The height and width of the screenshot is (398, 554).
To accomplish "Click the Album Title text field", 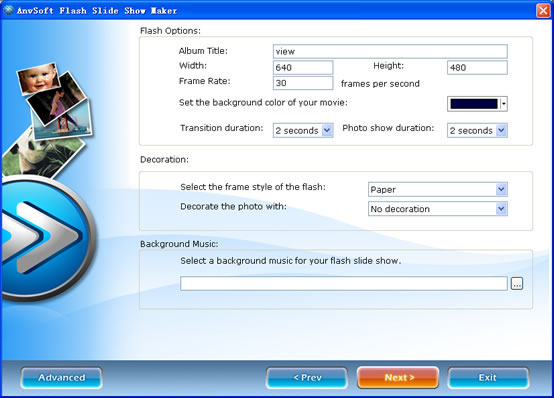I will click(390, 51).
